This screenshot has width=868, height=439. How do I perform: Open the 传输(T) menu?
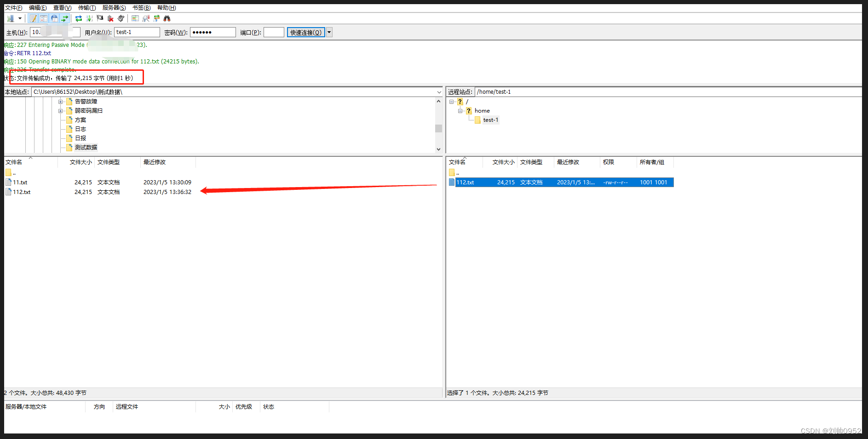pyautogui.click(x=87, y=8)
